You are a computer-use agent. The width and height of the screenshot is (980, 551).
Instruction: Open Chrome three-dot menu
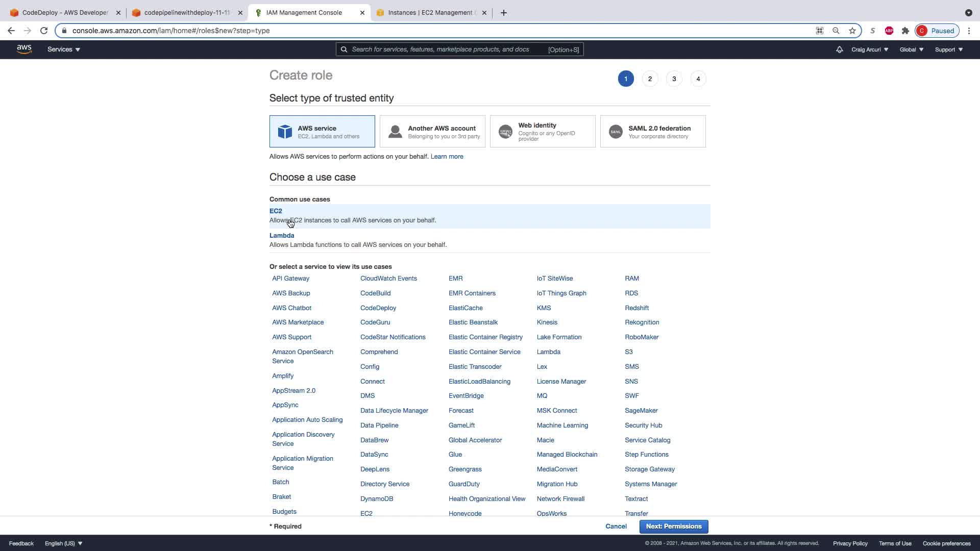(969, 31)
